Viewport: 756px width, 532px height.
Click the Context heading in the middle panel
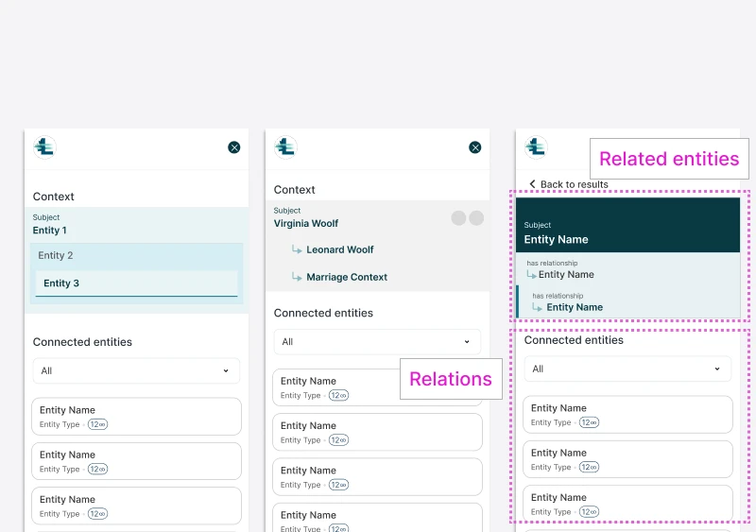[x=295, y=190]
